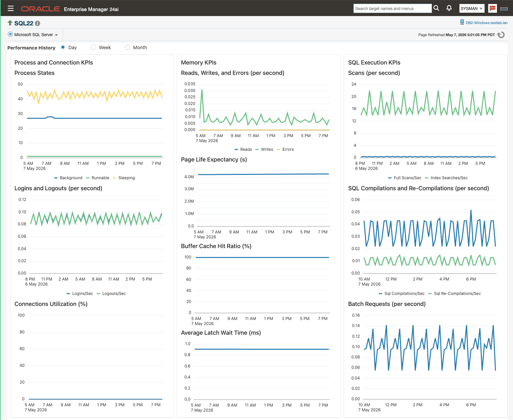Toggle the Logouts/Sec legend entry
The width and height of the screenshot is (513, 420).
[x=111, y=294]
